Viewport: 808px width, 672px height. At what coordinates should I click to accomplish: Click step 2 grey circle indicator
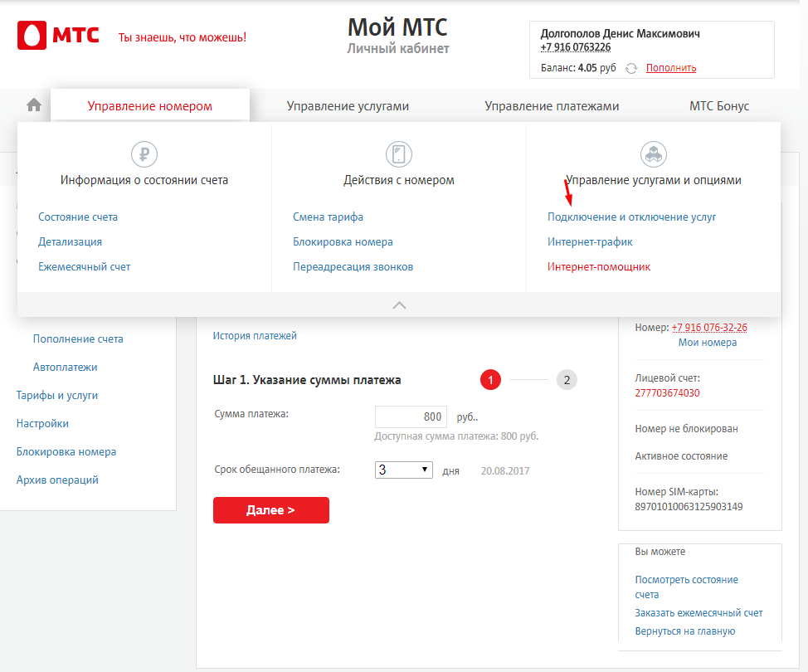567,380
